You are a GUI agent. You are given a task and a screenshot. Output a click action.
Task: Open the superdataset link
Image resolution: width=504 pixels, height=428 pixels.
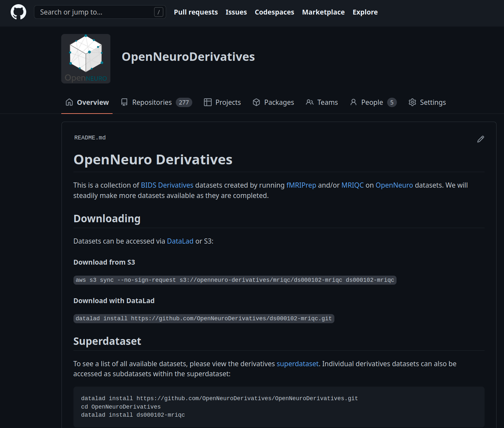pyautogui.click(x=297, y=364)
